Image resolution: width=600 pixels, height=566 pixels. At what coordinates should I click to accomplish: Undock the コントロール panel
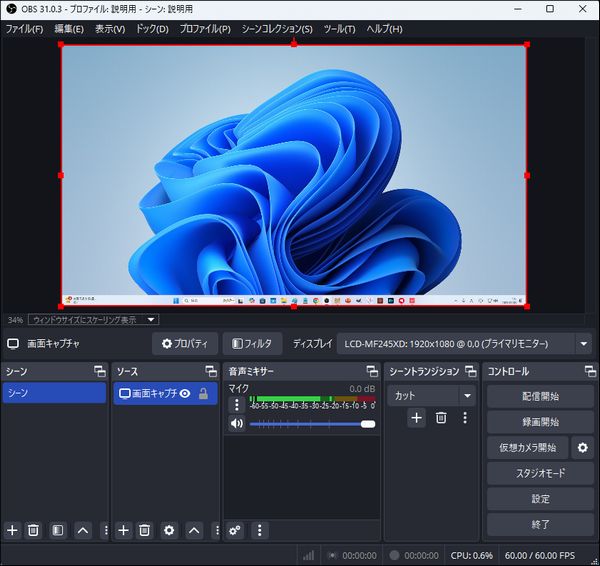(x=590, y=371)
